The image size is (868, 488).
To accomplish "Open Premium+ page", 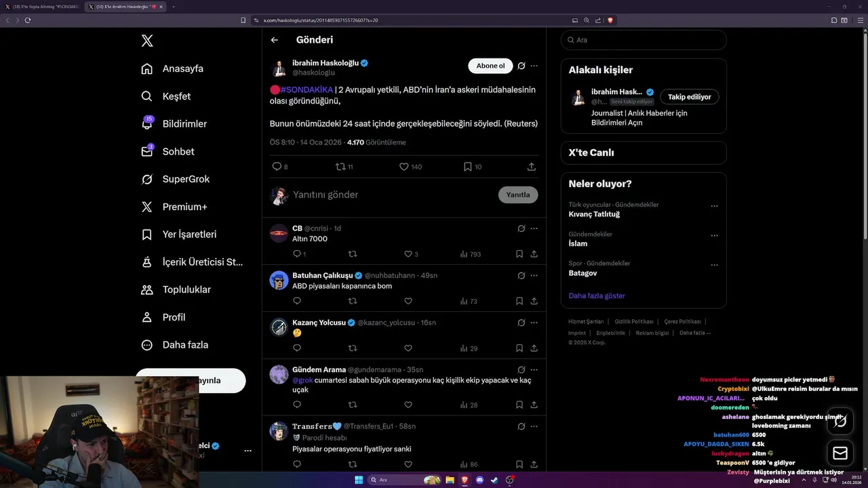I will 174,207.
